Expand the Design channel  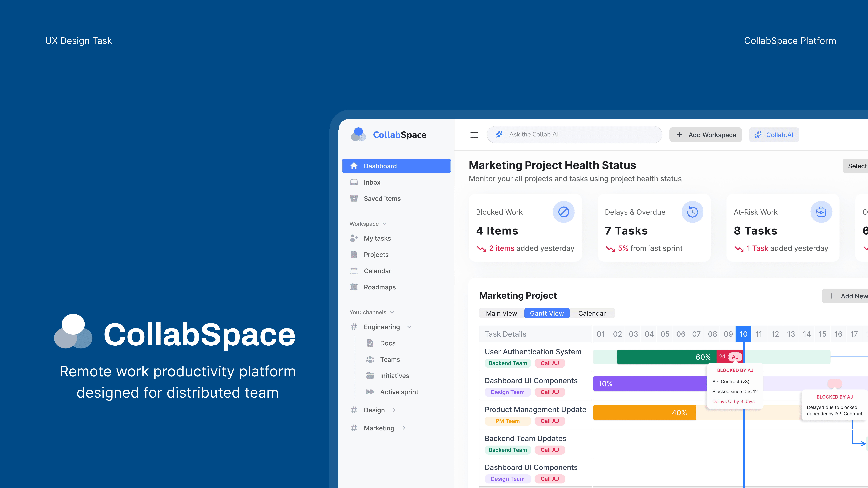tap(394, 410)
